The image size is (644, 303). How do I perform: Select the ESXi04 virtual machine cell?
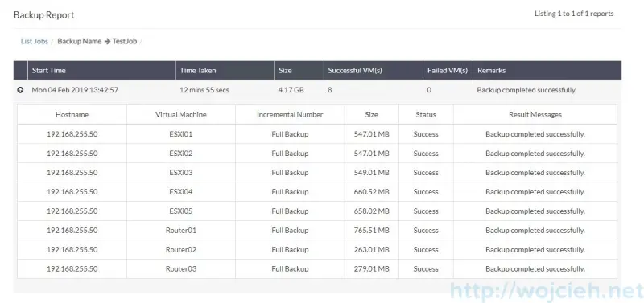point(181,192)
